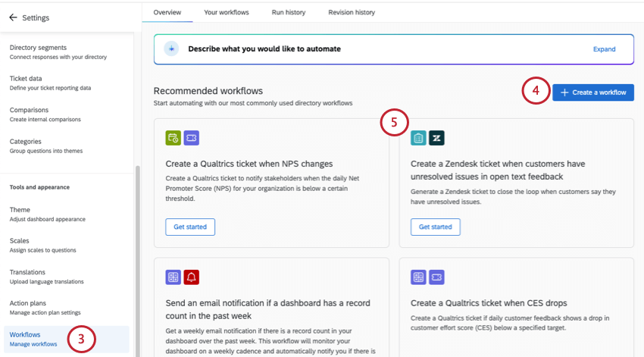Click the green calendar icon on NPS card
The image size is (644, 357).
pos(174,137)
